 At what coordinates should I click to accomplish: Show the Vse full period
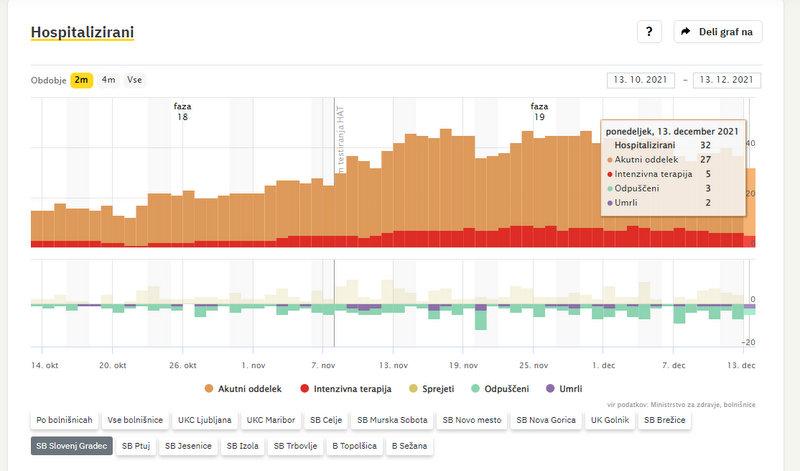(x=135, y=80)
